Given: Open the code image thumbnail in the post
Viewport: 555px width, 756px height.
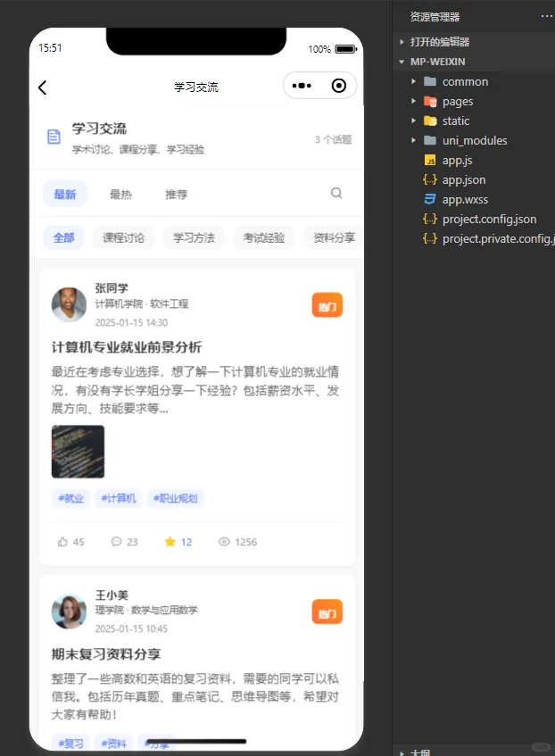Looking at the screenshot, I should pyautogui.click(x=79, y=452).
